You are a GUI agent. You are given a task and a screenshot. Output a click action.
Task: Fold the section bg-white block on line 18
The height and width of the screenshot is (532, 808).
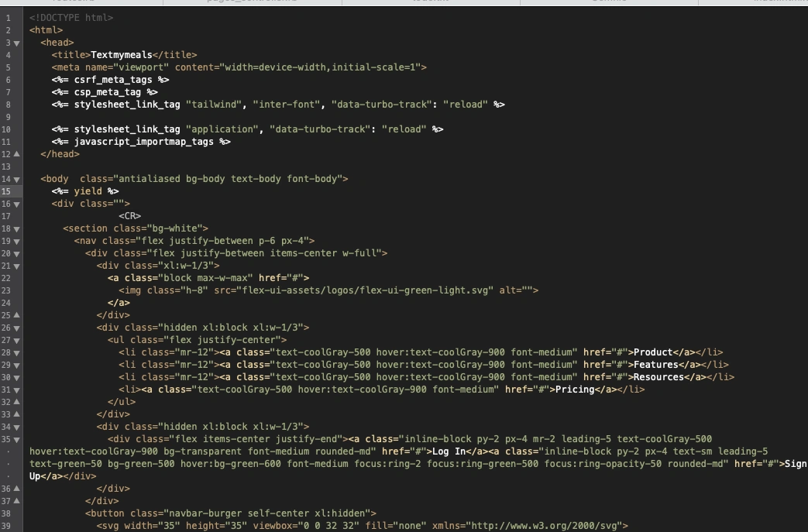[x=17, y=228]
